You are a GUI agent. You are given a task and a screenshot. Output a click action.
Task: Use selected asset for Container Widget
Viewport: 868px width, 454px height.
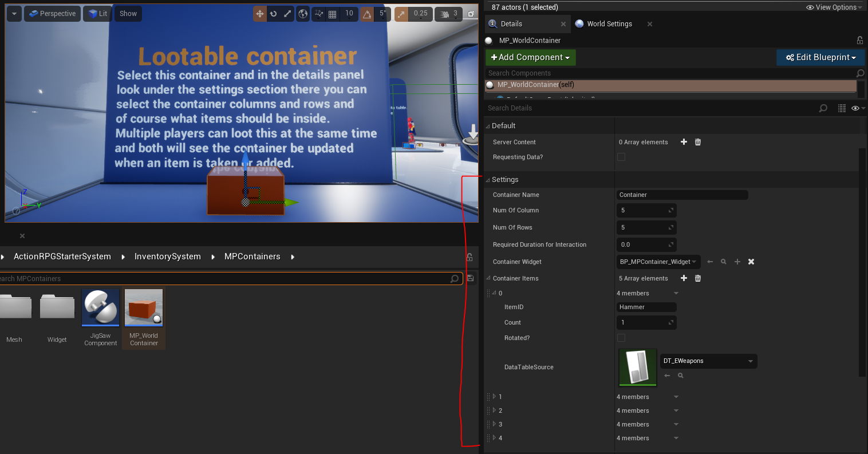(710, 262)
